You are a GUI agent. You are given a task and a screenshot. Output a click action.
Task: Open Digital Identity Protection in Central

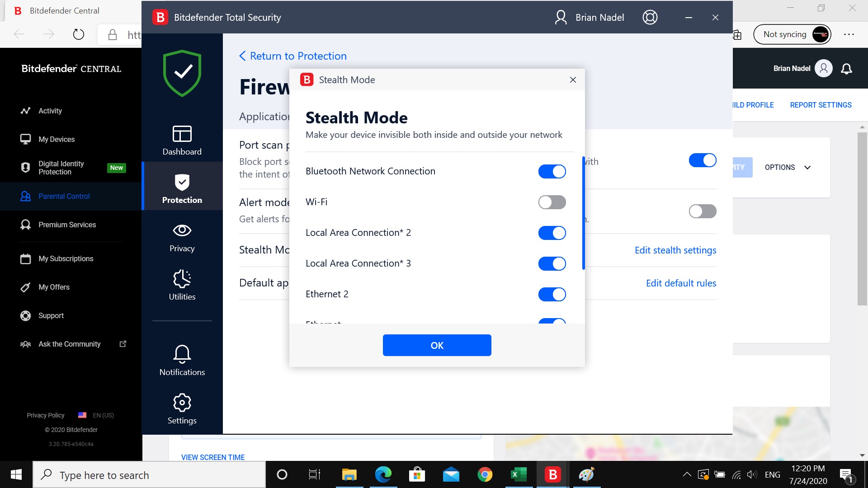[x=61, y=168]
